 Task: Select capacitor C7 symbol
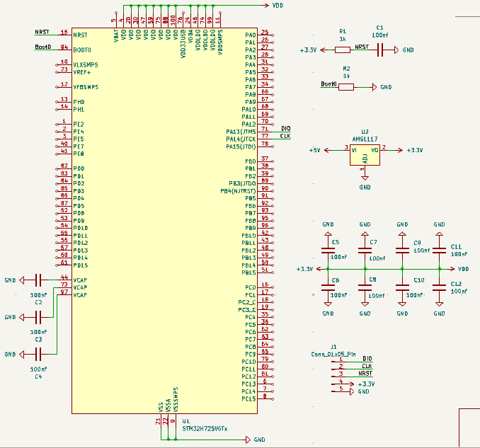pos(365,251)
